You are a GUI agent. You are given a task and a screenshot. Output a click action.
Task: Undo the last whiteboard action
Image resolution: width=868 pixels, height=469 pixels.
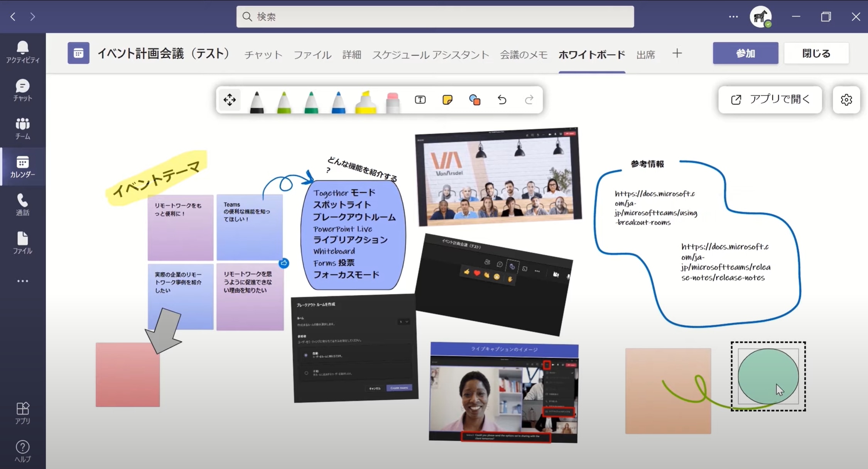tap(502, 100)
